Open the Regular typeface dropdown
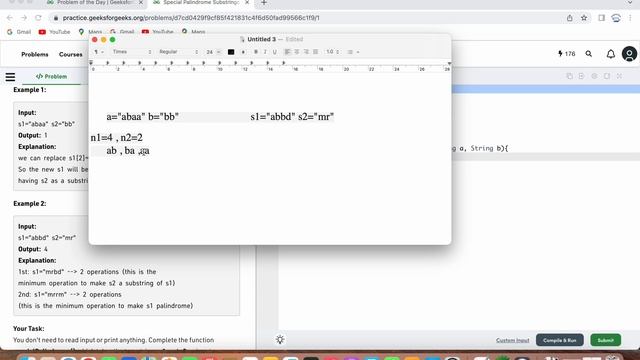Image resolution: width=640 pixels, height=360 pixels. (178, 52)
